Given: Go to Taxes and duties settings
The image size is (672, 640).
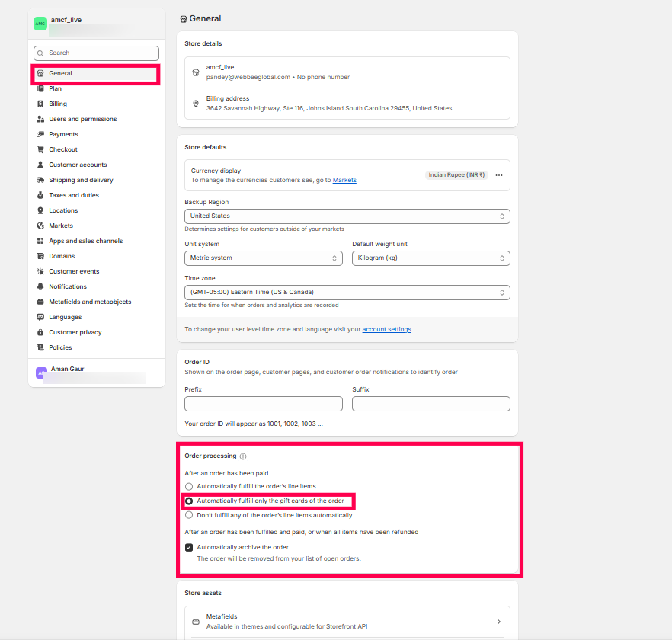Looking at the screenshot, I should 73,195.
